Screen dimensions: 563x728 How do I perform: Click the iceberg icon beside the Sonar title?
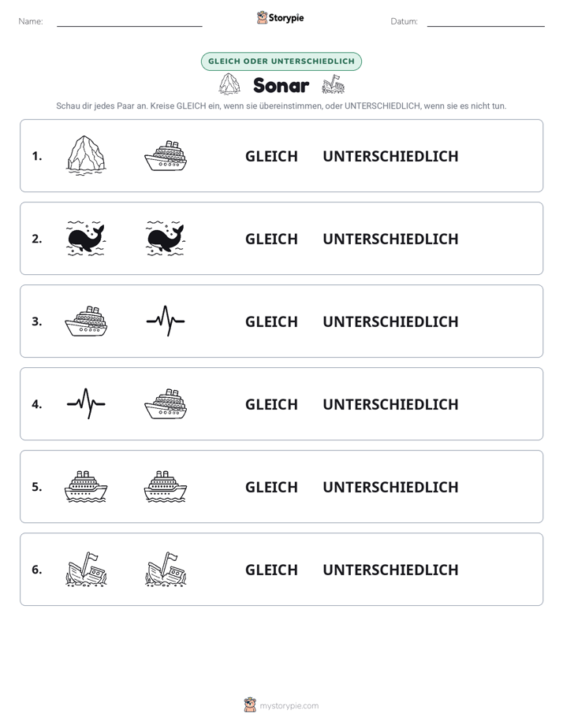229,84
